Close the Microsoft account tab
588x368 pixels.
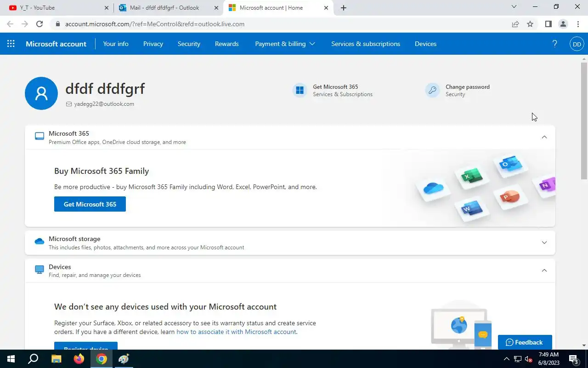[x=327, y=8]
